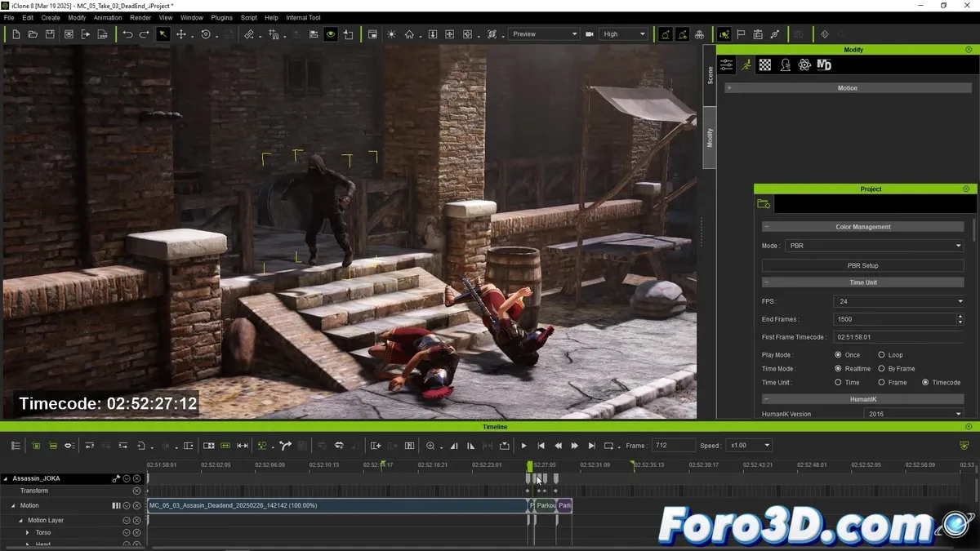Screen dimensions: 980x551
Task: Click the green playhead marker on timeline ruler
Action: pyautogui.click(x=529, y=465)
